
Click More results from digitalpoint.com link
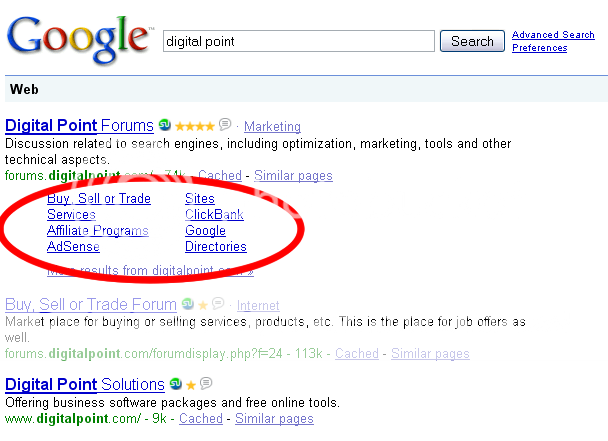coord(150,270)
